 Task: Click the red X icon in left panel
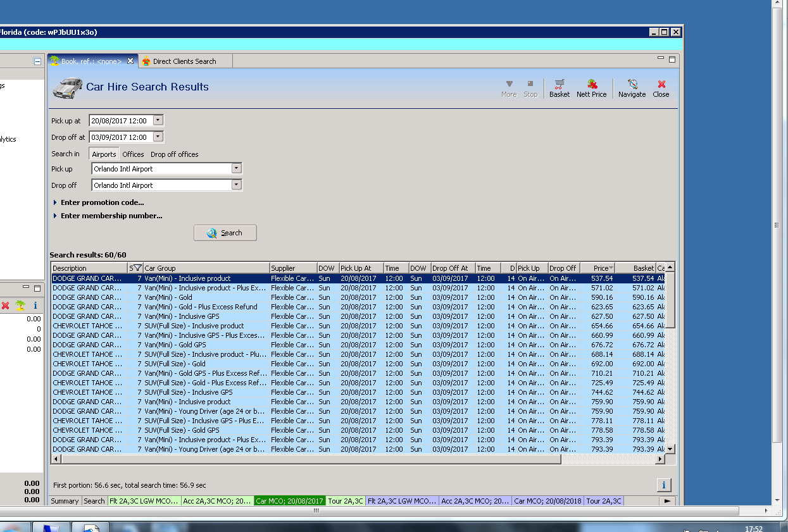[x=6, y=306]
